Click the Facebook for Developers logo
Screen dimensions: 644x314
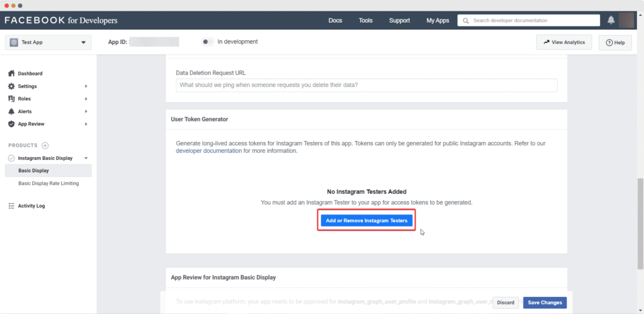[x=61, y=20]
